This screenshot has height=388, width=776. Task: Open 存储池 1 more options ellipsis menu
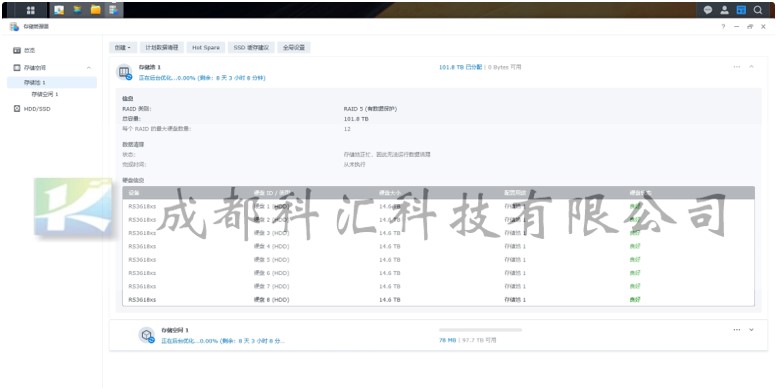(737, 66)
